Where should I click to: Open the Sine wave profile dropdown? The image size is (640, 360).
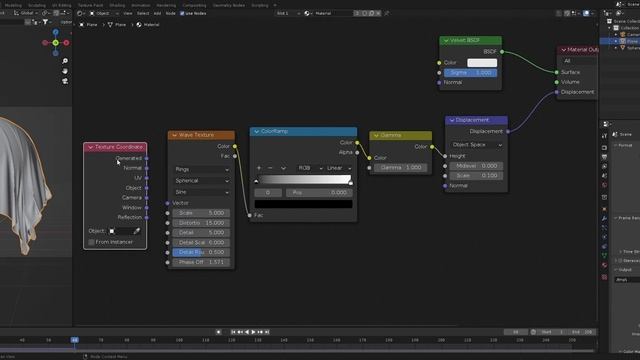pos(202,192)
